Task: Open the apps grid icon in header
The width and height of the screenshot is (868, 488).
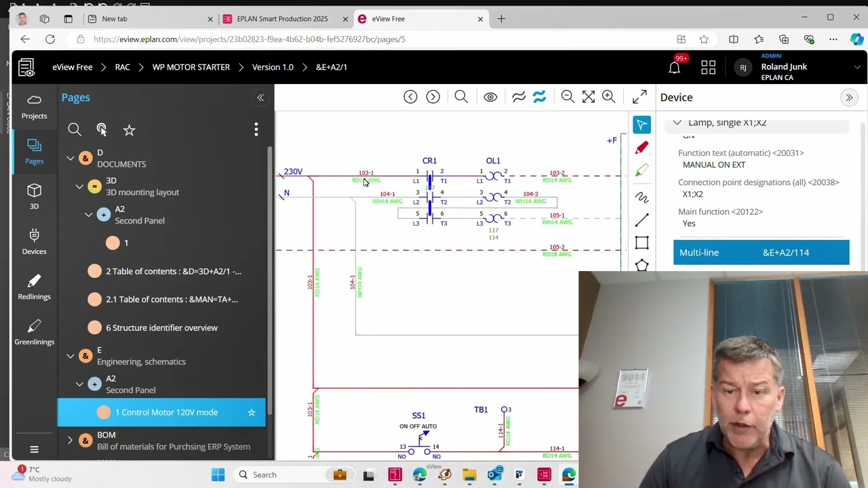Action: pyautogui.click(x=708, y=67)
